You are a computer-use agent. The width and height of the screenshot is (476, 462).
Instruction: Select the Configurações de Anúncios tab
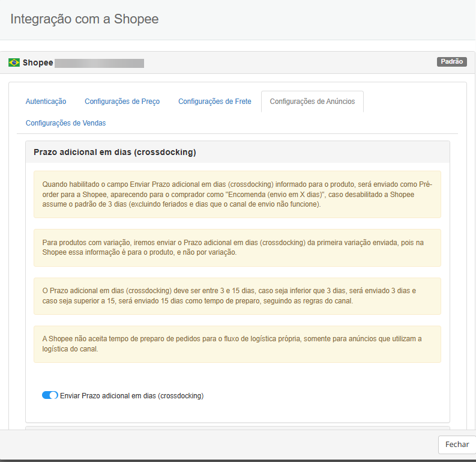coord(312,102)
